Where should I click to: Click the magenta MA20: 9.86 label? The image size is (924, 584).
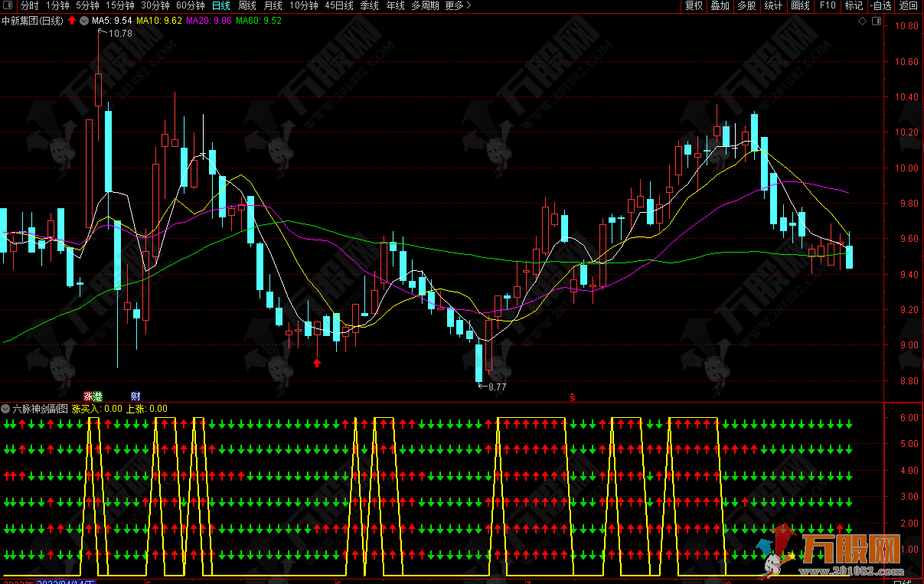[208, 21]
